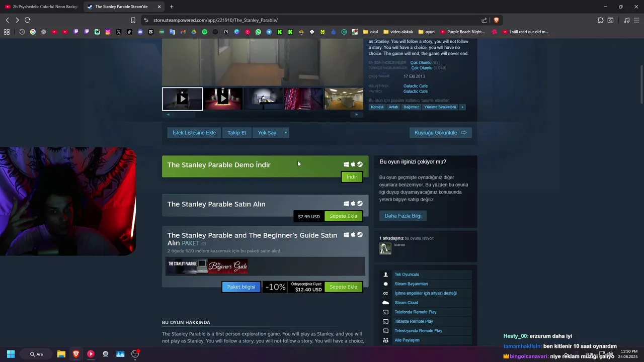Open File Explorer from the taskbar
The height and width of the screenshot is (362, 644).
(x=61, y=354)
